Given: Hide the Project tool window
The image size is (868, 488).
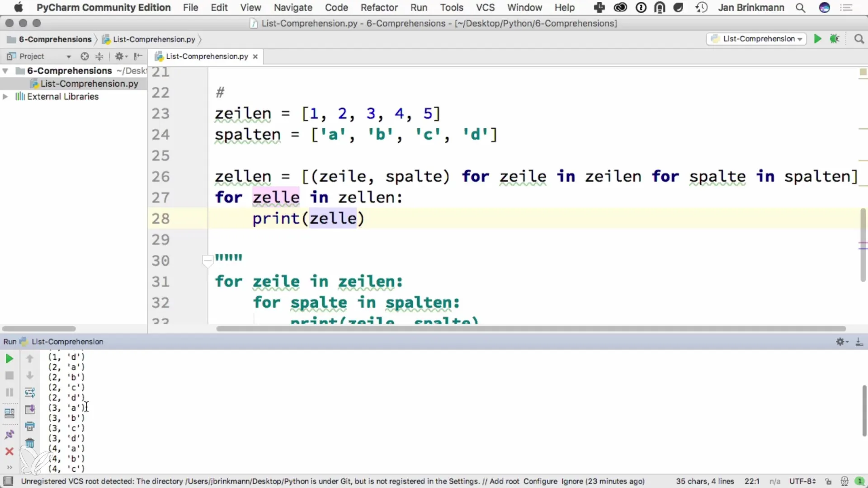Looking at the screenshot, I should pyautogui.click(x=138, y=56).
